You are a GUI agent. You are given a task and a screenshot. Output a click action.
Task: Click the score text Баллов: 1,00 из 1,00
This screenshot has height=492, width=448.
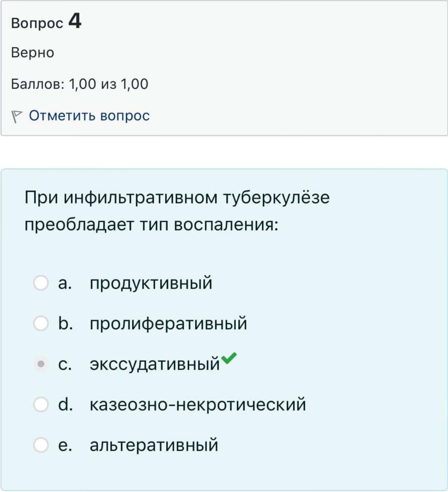tap(80, 84)
